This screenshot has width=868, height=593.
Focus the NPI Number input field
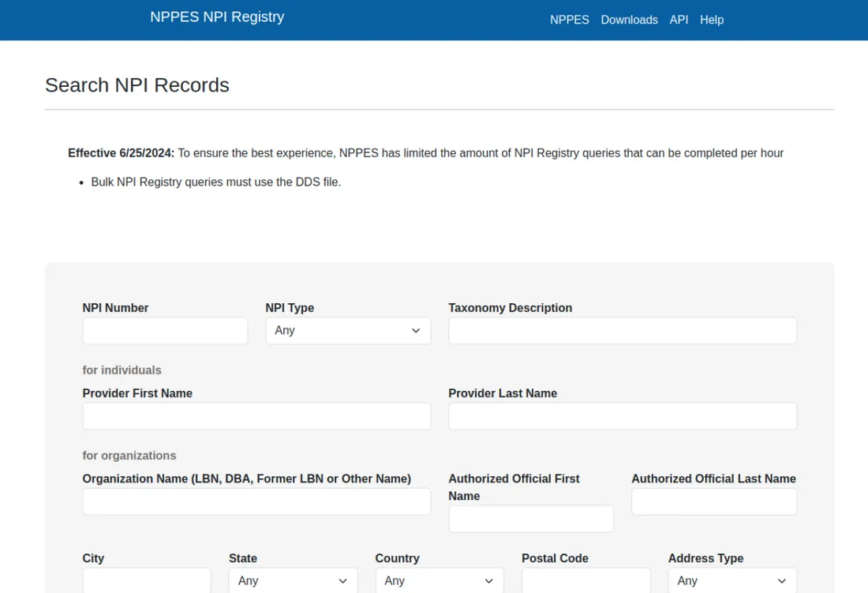(165, 331)
